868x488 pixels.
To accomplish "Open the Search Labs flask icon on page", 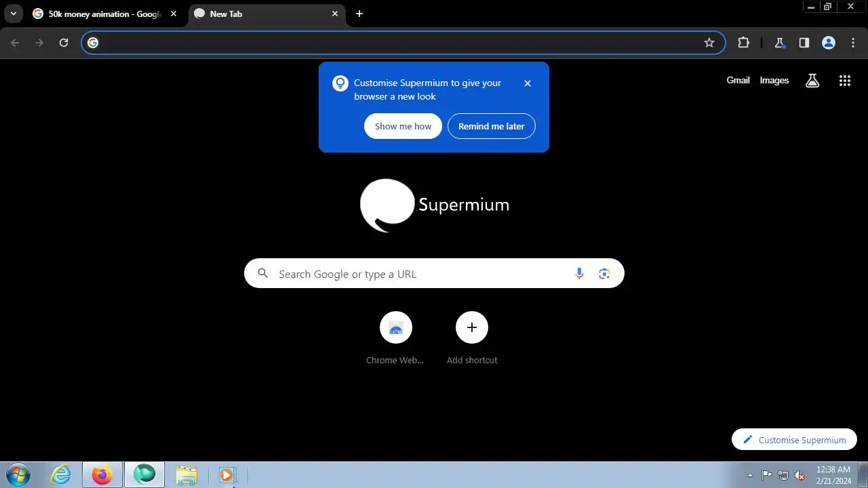I will coord(812,81).
